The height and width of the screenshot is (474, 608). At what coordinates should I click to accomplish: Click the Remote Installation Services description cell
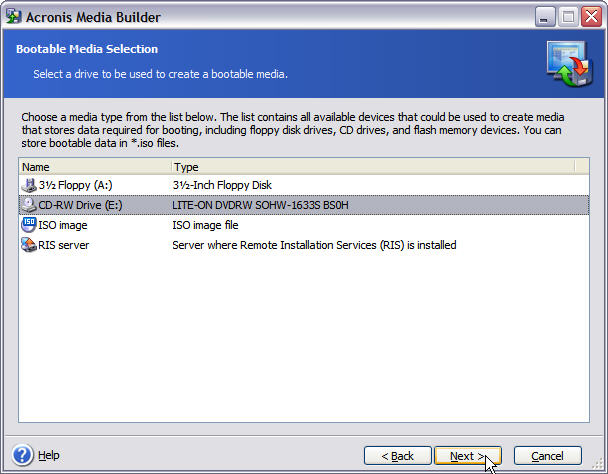(x=314, y=245)
